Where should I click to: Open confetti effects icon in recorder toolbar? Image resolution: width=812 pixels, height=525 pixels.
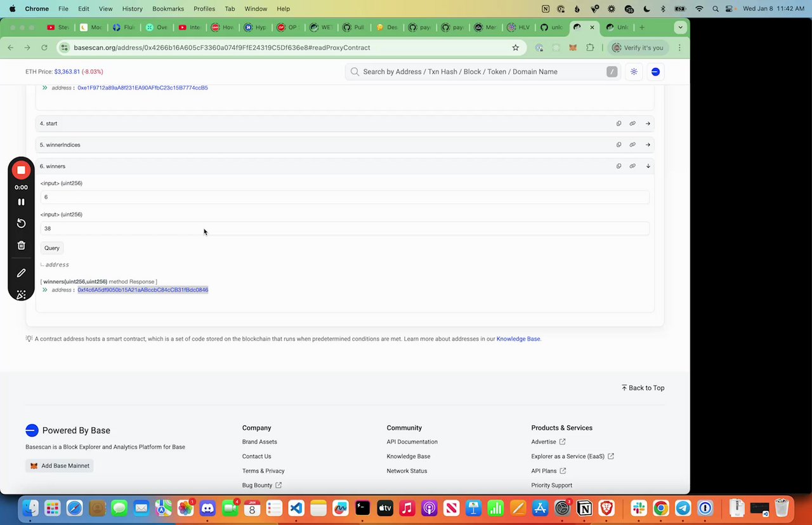point(21,295)
